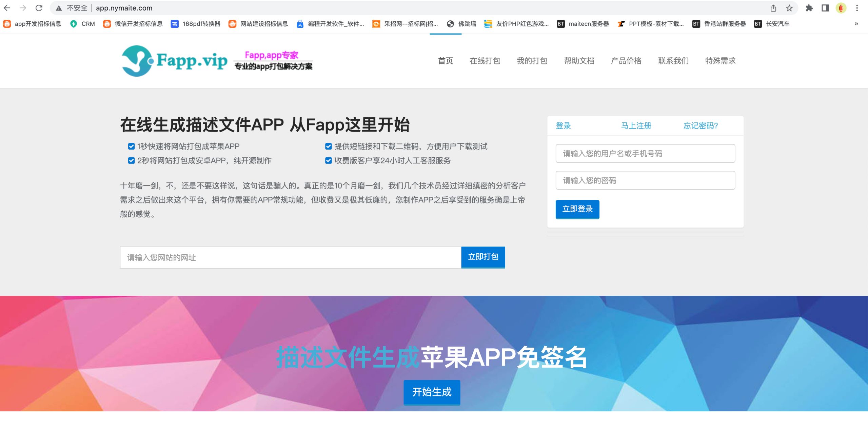Bookmark this page with star icon
Image resolution: width=868 pixels, height=429 pixels.
coord(789,8)
